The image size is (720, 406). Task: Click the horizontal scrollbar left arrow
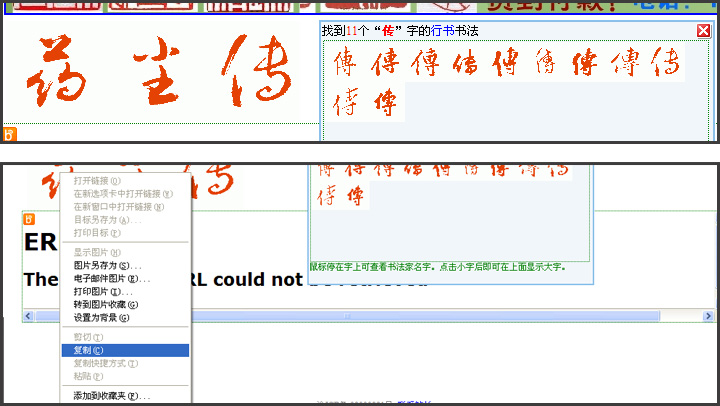pyautogui.click(x=29, y=316)
